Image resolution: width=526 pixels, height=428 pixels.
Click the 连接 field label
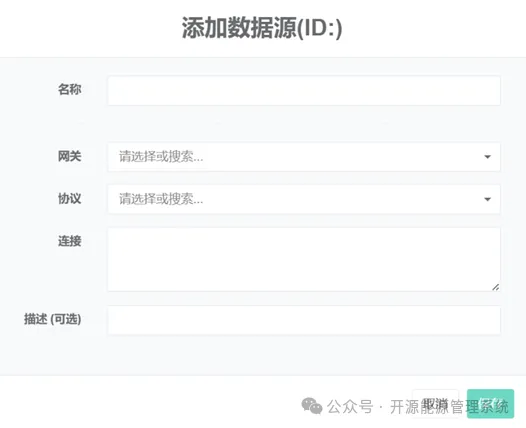click(69, 241)
